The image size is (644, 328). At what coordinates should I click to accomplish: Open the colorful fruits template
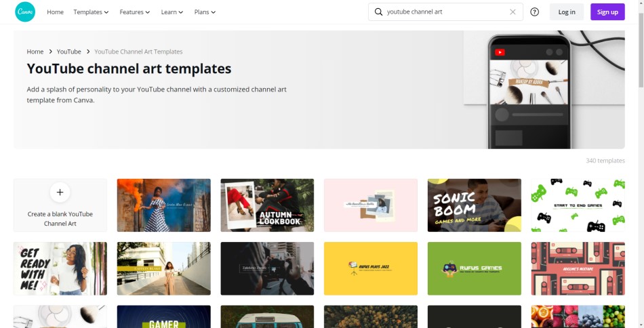coord(578,316)
